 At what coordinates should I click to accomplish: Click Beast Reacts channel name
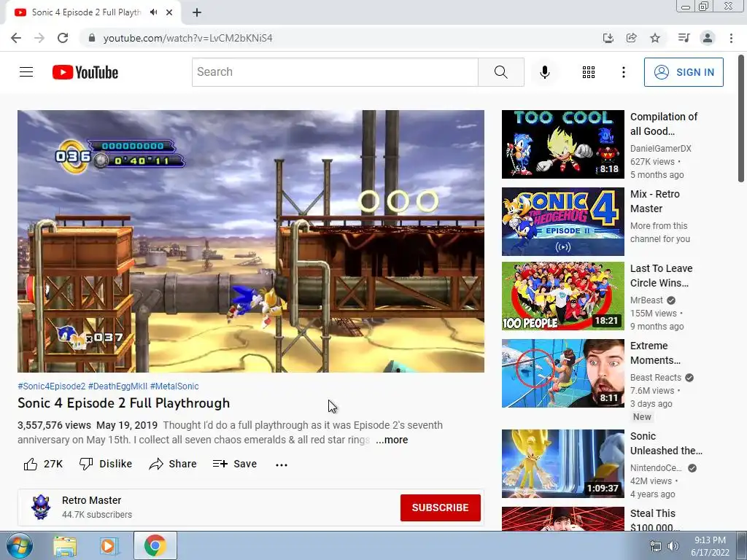[656, 378]
